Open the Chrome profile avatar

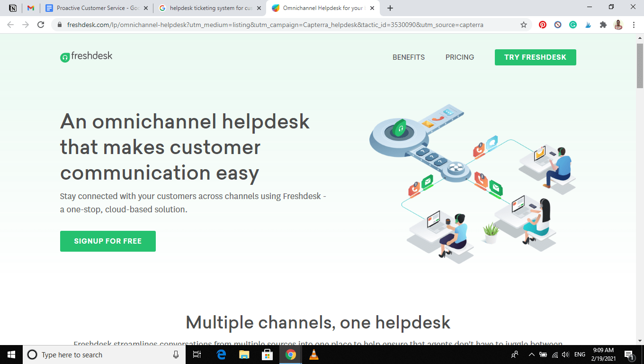tap(618, 25)
